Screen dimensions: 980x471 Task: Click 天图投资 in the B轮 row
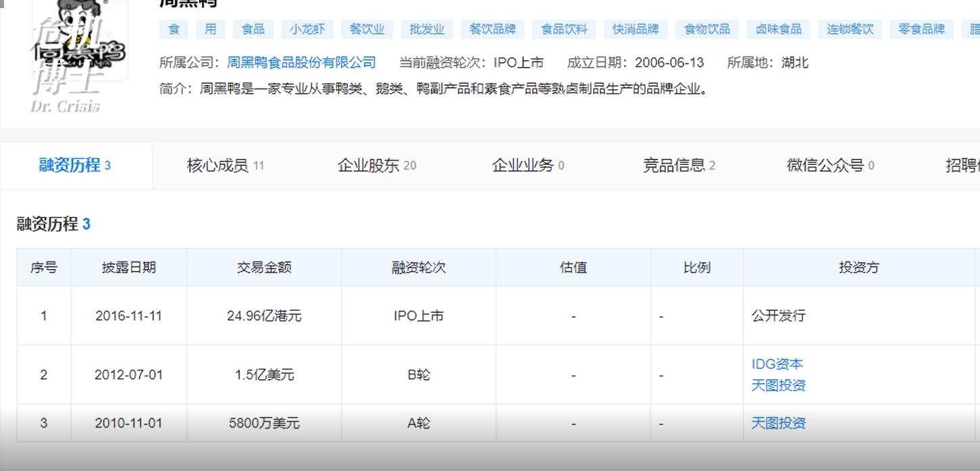point(778,386)
